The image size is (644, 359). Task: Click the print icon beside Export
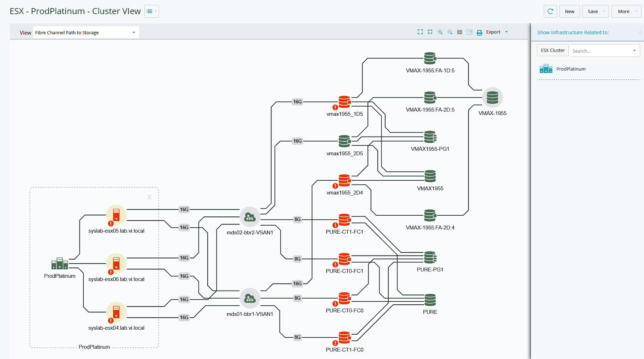[479, 32]
